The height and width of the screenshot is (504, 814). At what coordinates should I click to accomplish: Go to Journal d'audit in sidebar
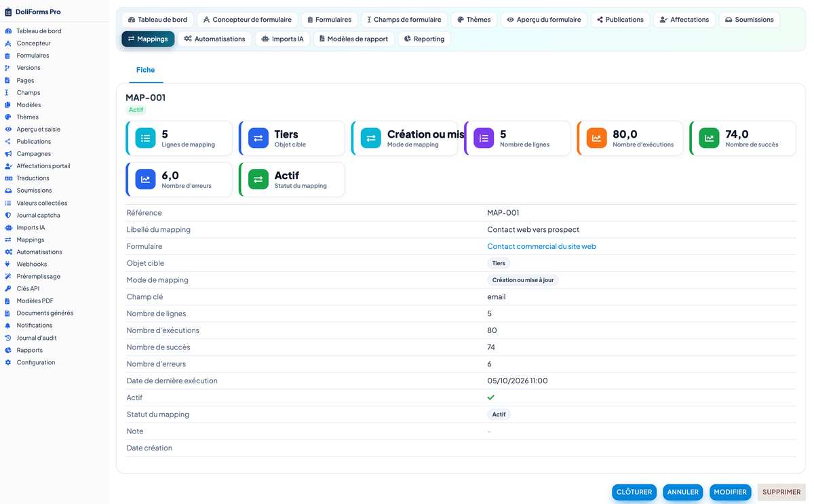37,338
